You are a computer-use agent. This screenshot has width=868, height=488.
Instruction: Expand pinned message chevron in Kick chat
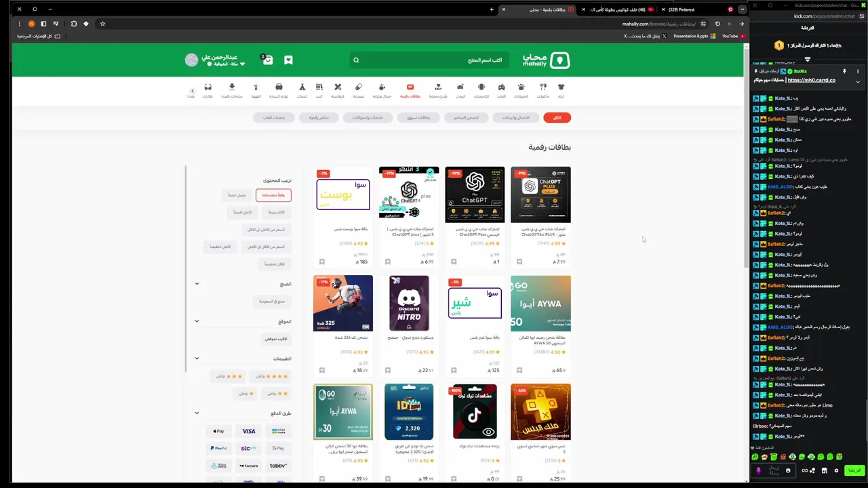point(858,82)
